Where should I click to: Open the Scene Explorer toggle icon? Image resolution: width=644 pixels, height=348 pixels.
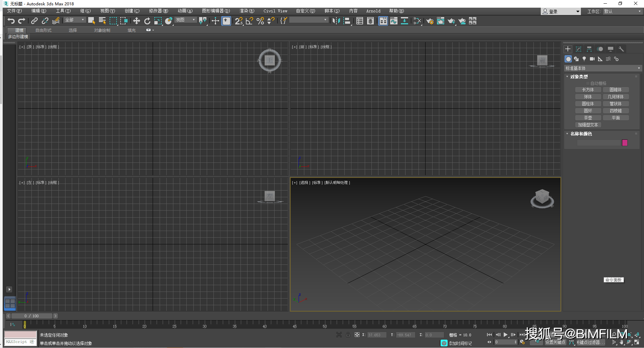360,21
